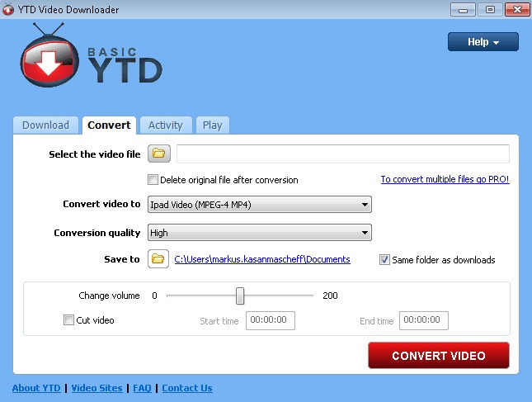This screenshot has width=532, height=402.
Task: Click in the video file path field
Action: pyautogui.click(x=342, y=154)
